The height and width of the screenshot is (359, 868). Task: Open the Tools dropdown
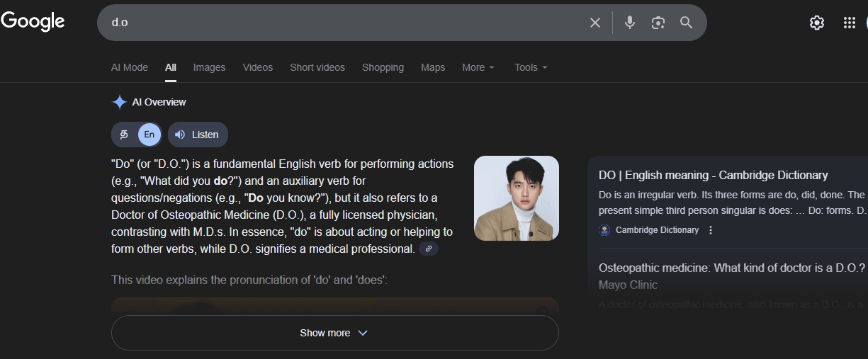[x=531, y=67]
